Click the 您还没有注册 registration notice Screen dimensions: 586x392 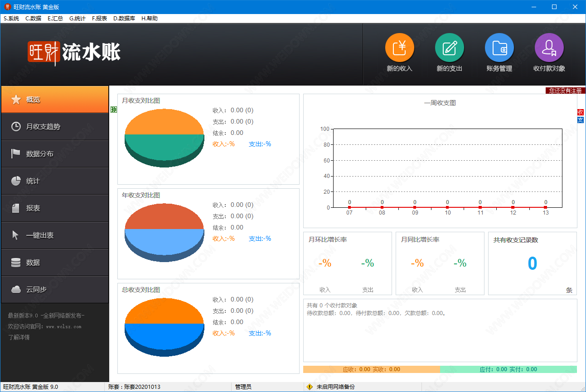(565, 91)
